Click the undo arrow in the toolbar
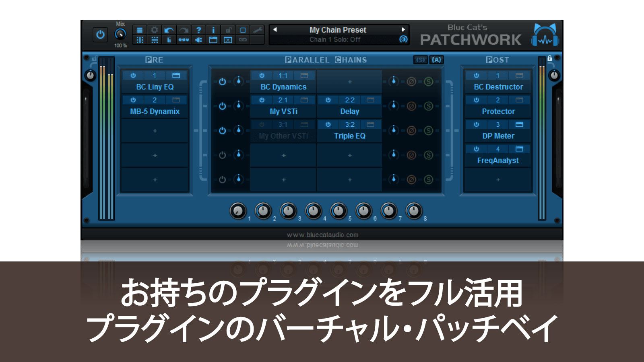 click(x=169, y=30)
